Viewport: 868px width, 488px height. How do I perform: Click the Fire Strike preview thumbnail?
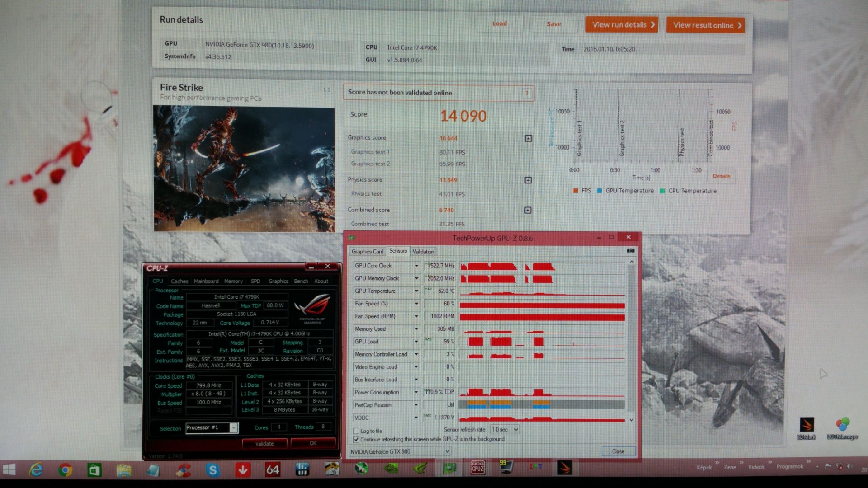pyautogui.click(x=244, y=168)
